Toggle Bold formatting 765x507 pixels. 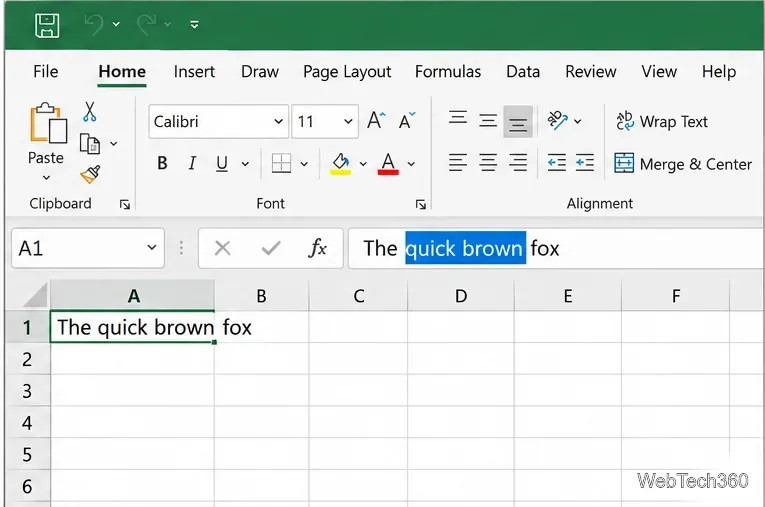[162, 163]
